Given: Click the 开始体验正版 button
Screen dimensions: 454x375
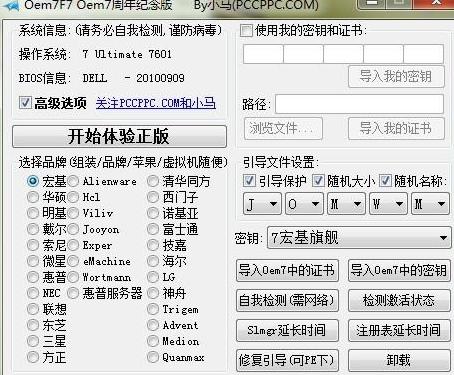Looking at the screenshot, I should point(119,136).
